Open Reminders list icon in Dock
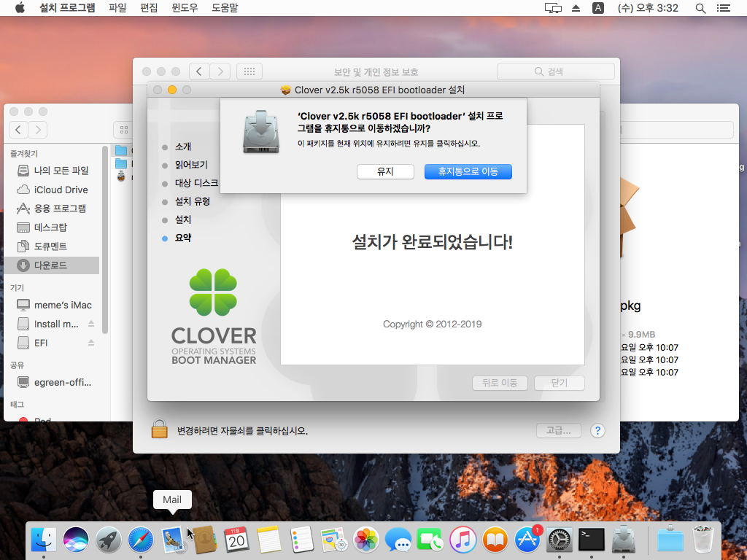This screenshot has width=747, height=560. pyautogui.click(x=301, y=540)
